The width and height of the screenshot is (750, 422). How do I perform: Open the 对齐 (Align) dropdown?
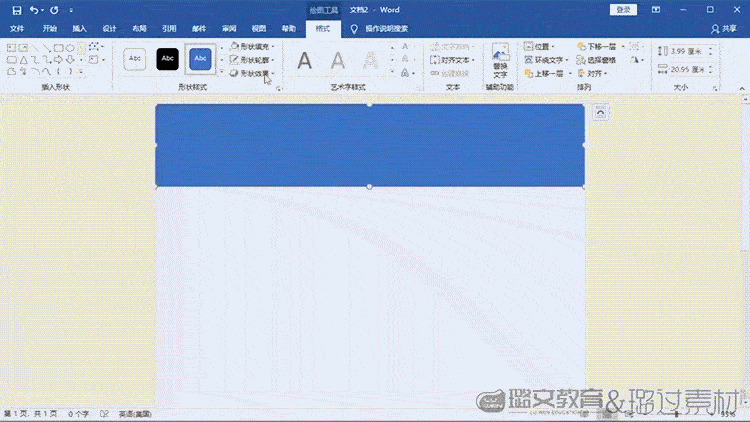592,73
